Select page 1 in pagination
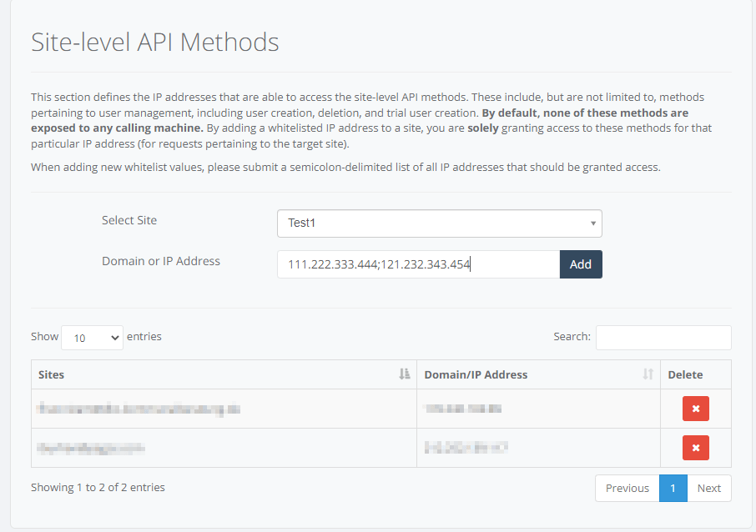 coord(673,489)
